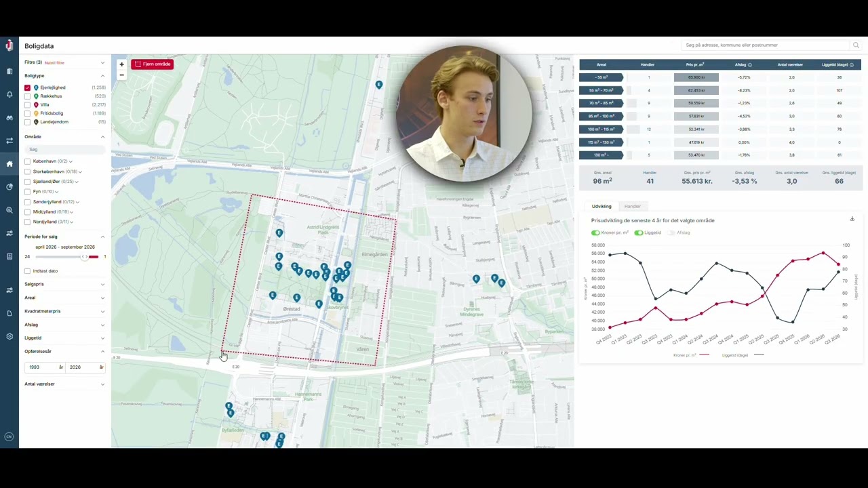Viewport: 868px width, 488px height.
Task: Open the pie chart sidebar icon
Action: [x=9, y=187]
